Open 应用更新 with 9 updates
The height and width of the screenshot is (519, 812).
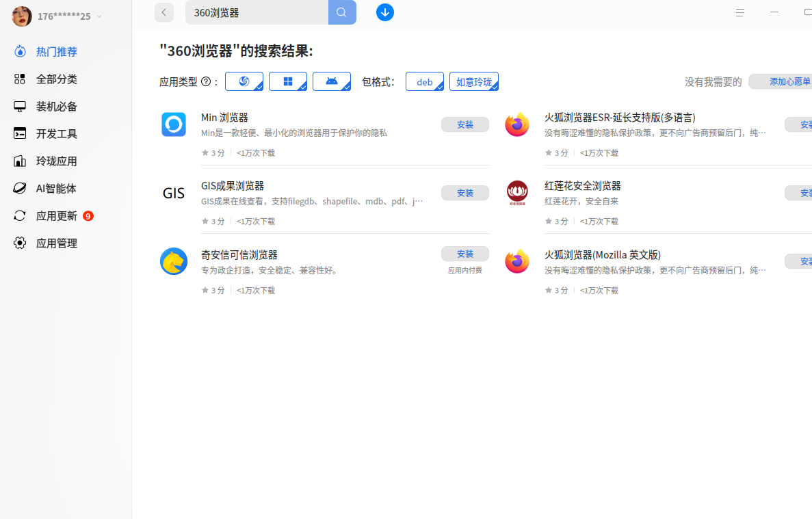[x=57, y=216]
